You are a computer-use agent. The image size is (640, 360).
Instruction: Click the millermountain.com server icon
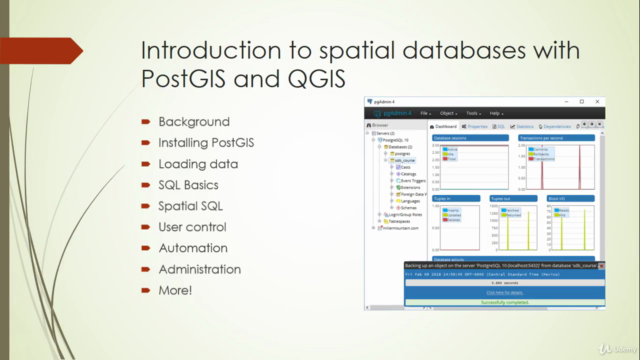tap(380, 228)
